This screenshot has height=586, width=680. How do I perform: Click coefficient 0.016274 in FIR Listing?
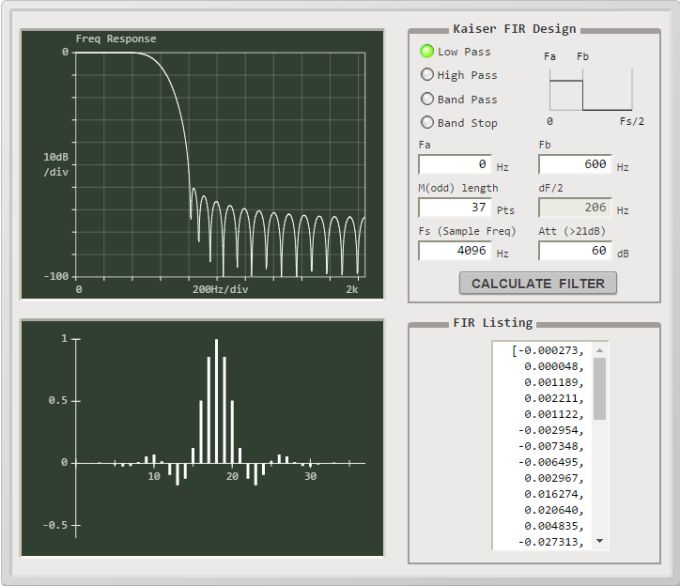(x=550, y=494)
